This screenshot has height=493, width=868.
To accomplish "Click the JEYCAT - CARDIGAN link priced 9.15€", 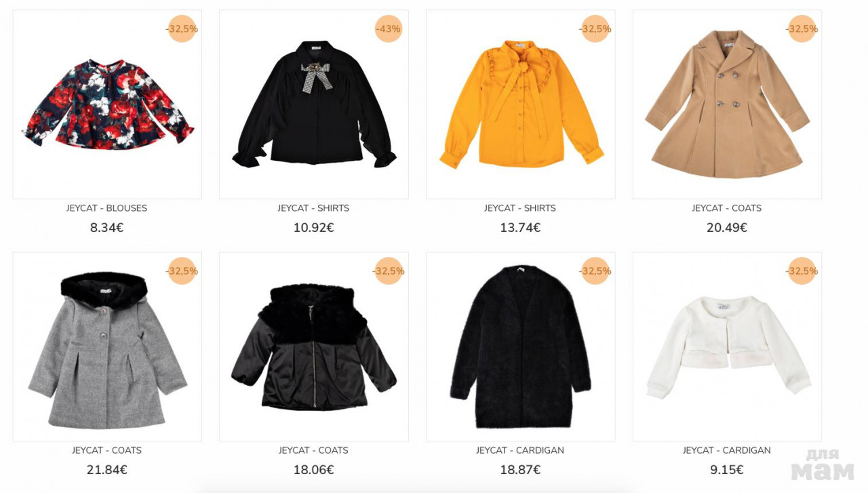I will (727, 450).
